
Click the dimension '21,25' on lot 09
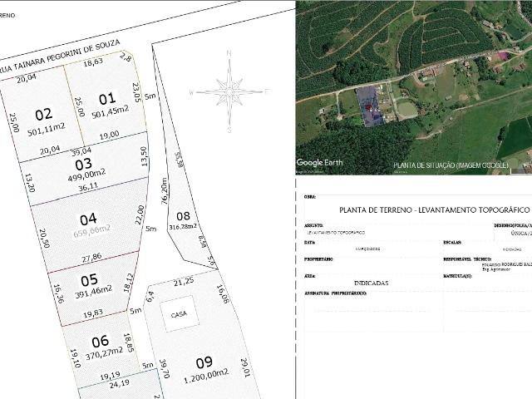tap(184, 281)
